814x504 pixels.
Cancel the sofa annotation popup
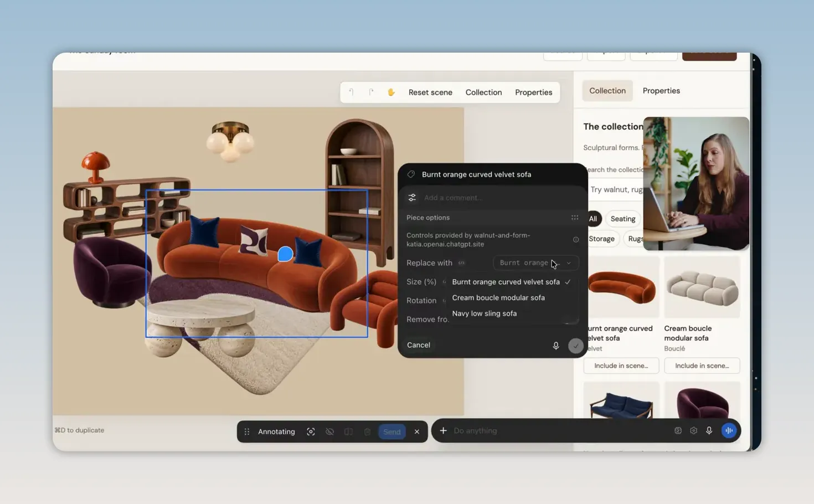point(418,345)
